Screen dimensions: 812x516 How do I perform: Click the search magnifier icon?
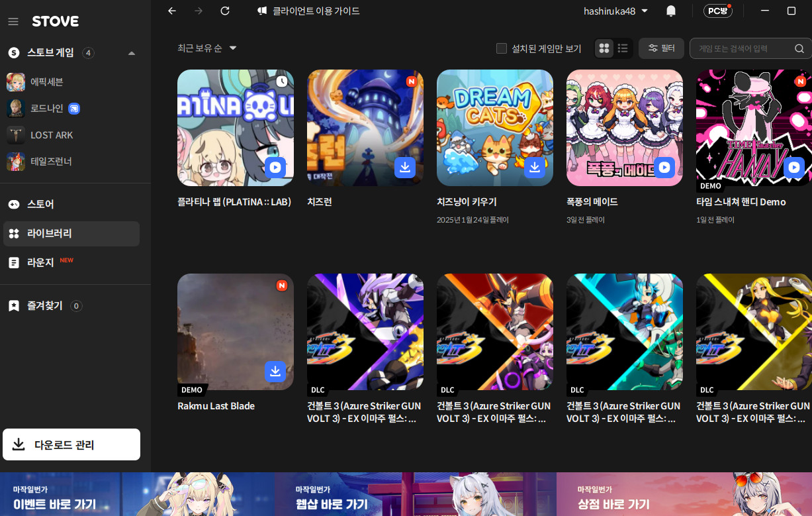point(799,48)
